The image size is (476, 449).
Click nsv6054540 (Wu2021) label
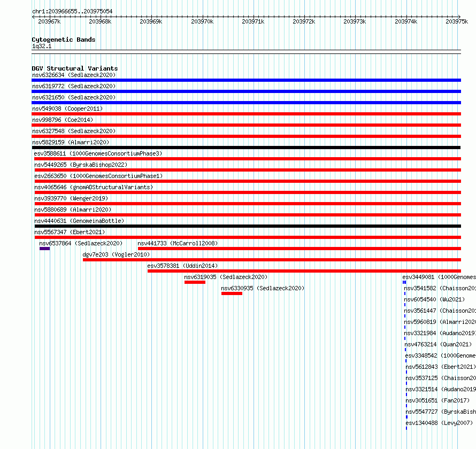[x=434, y=299]
